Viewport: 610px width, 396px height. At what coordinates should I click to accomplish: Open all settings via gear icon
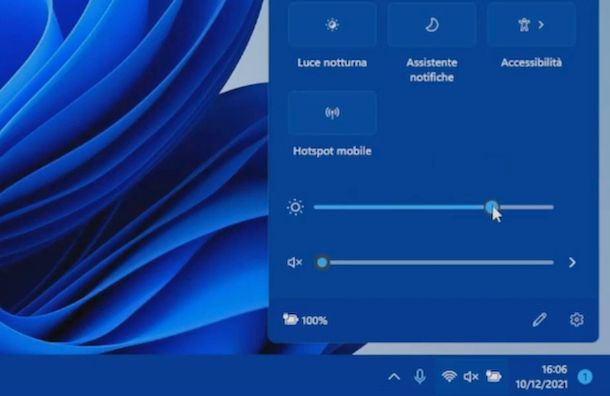pyautogui.click(x=577, y=320)
